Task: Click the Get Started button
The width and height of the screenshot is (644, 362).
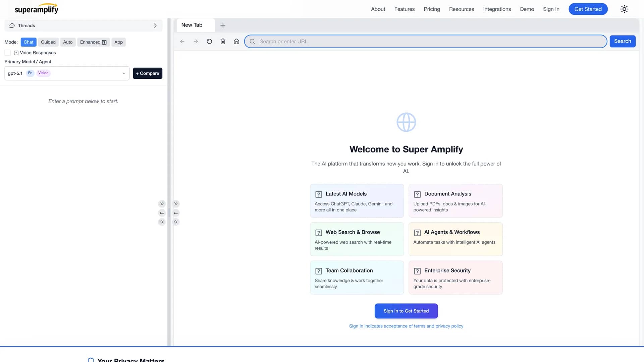Action: 588,9
